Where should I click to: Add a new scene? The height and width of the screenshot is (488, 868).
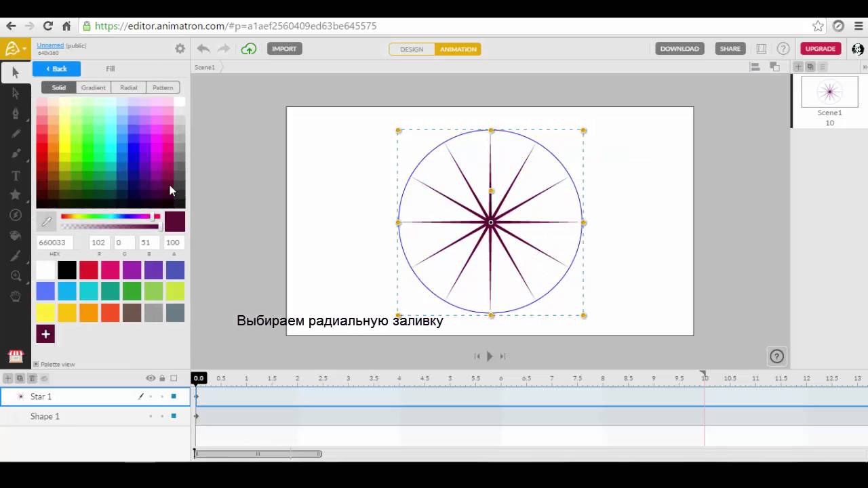798,66
